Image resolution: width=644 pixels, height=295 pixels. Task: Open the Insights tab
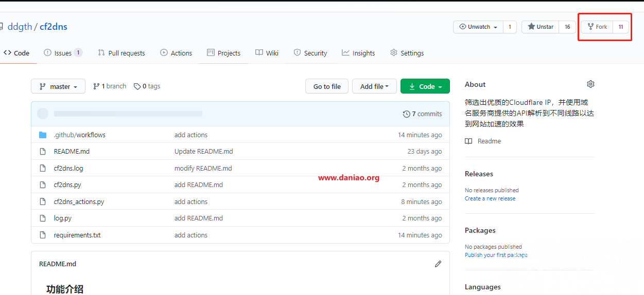pyautogui.click(x=358, y=53)
